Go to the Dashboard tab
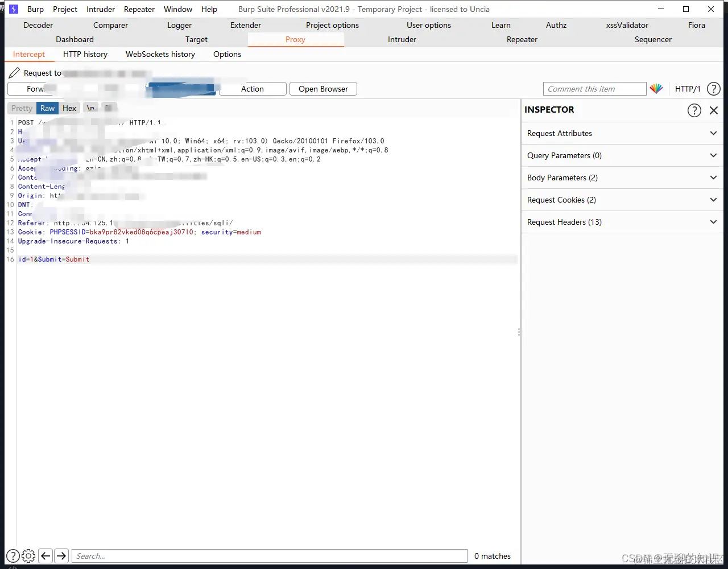 (75, 39)
